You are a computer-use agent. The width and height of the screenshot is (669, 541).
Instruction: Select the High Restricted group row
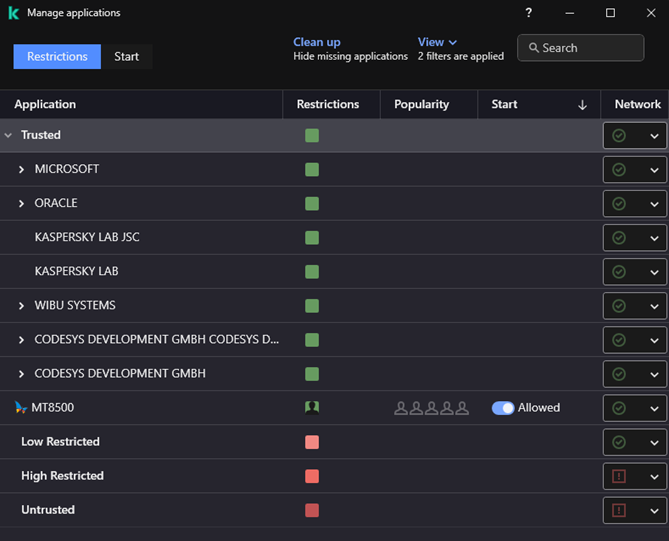(x=334, y=476)
